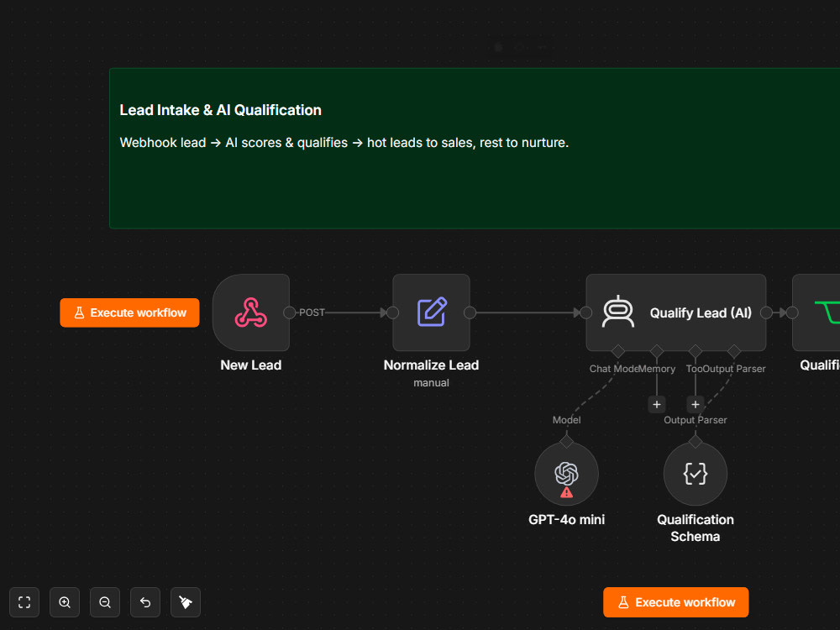Click the manual subtitle under Normalize Lead
The width and height of the screenshot is (840, 630).
(x=431, y=382)
